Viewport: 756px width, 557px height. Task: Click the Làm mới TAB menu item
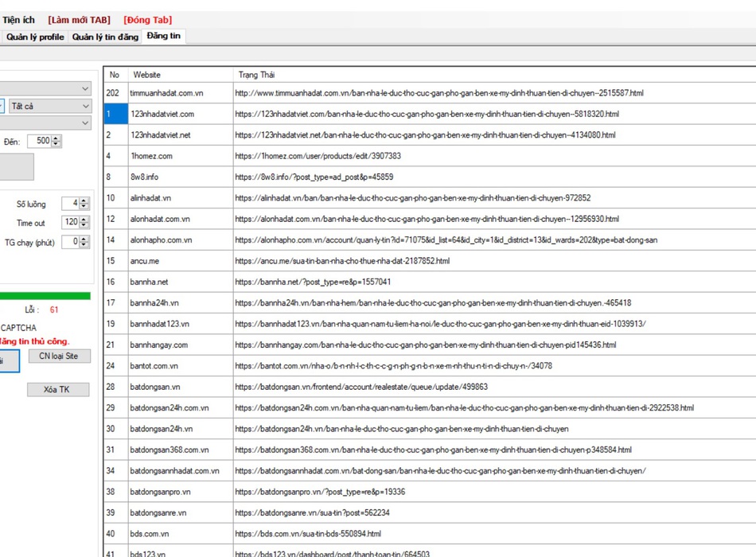[79, 20]
